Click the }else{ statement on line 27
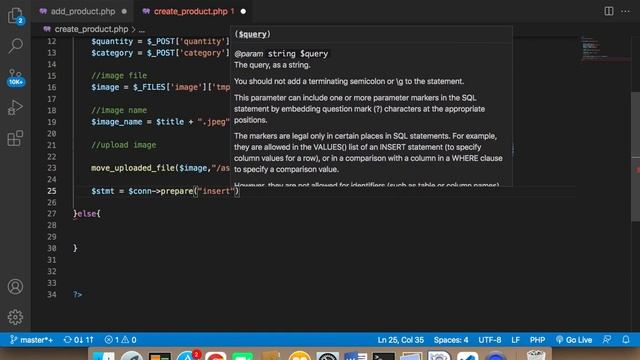Image resolution: width=640 pixels, height=360 pixels. (87, 214)
